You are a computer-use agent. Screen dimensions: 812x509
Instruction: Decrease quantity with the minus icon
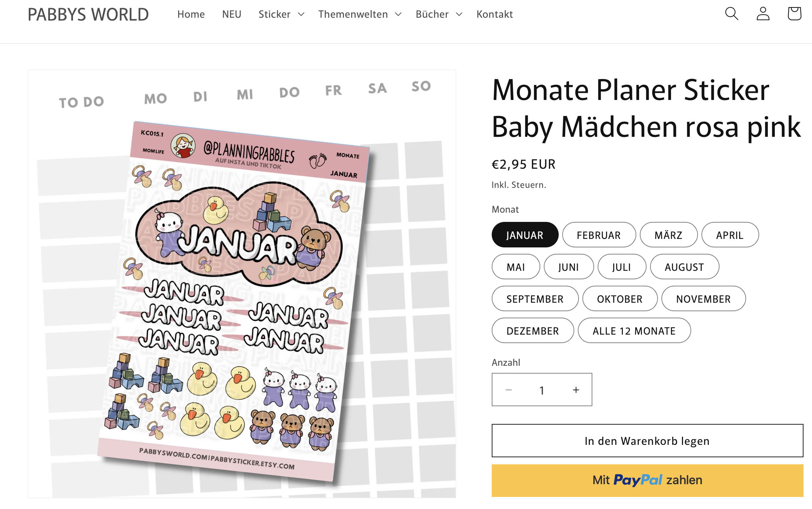tap(509, 390)
